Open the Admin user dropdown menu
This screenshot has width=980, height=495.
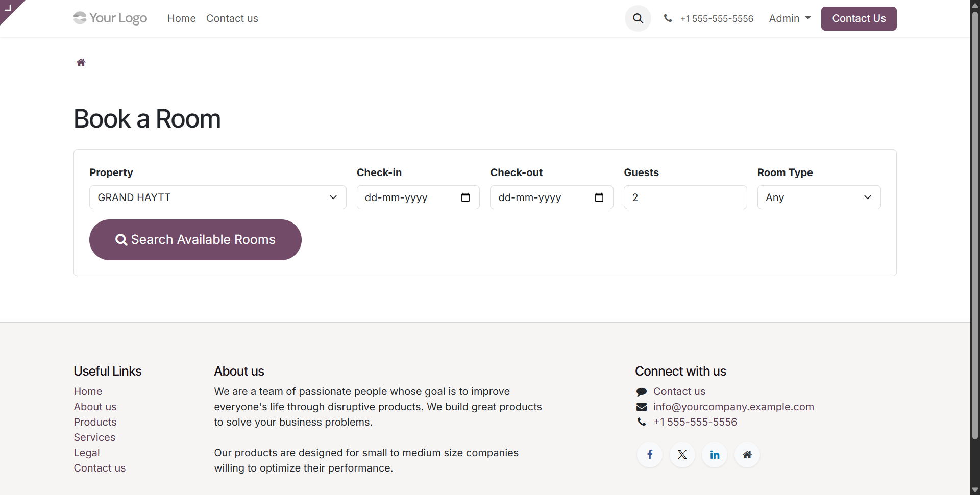pos(789,18)
